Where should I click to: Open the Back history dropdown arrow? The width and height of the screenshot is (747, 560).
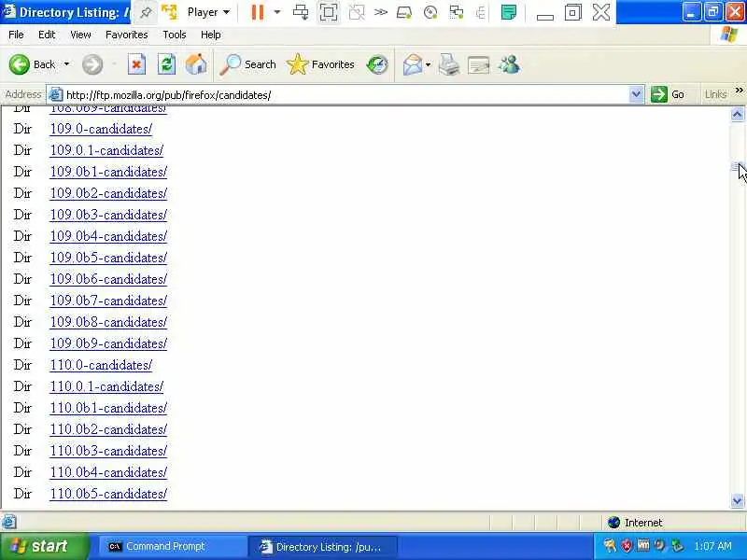pos(66,64)
